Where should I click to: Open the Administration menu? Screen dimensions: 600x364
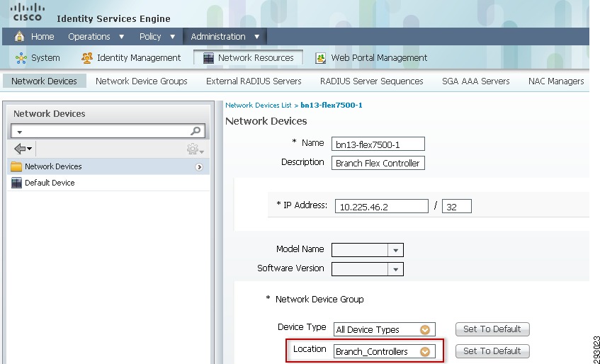coord(225,37)
